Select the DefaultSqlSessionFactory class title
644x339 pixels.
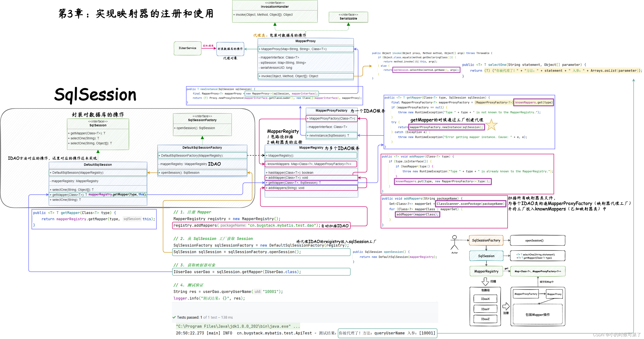(202, 148)
